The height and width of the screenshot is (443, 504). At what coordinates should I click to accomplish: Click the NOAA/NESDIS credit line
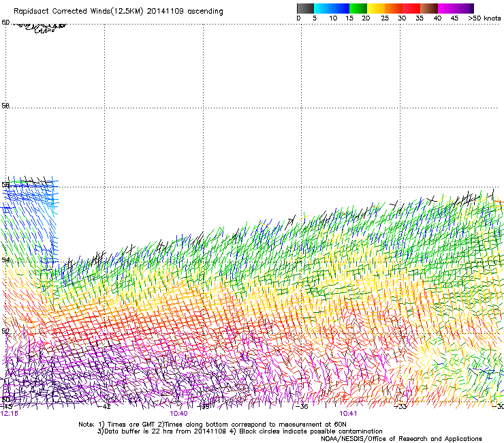coord(401,439)
